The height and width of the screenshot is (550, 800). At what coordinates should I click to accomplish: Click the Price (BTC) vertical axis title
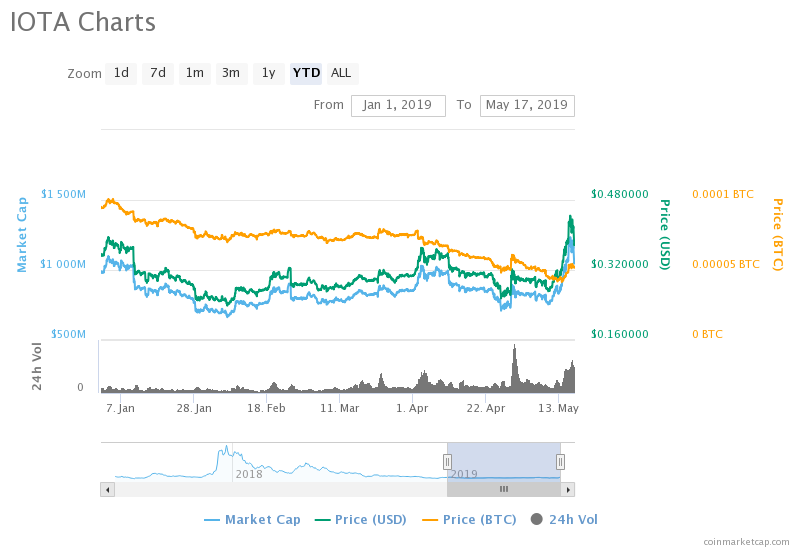click(x=778, y=234)
